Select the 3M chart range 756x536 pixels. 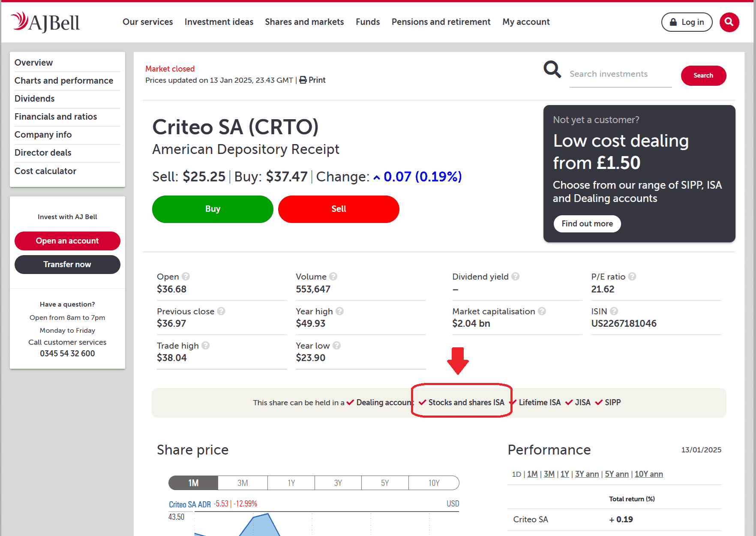tap(243, 483)
